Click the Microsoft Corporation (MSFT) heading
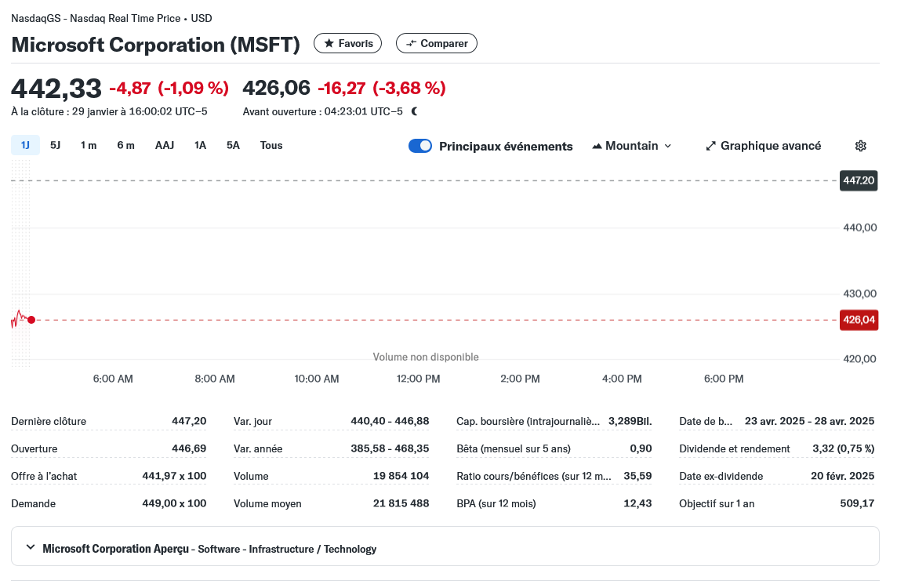 click(155, 45)
